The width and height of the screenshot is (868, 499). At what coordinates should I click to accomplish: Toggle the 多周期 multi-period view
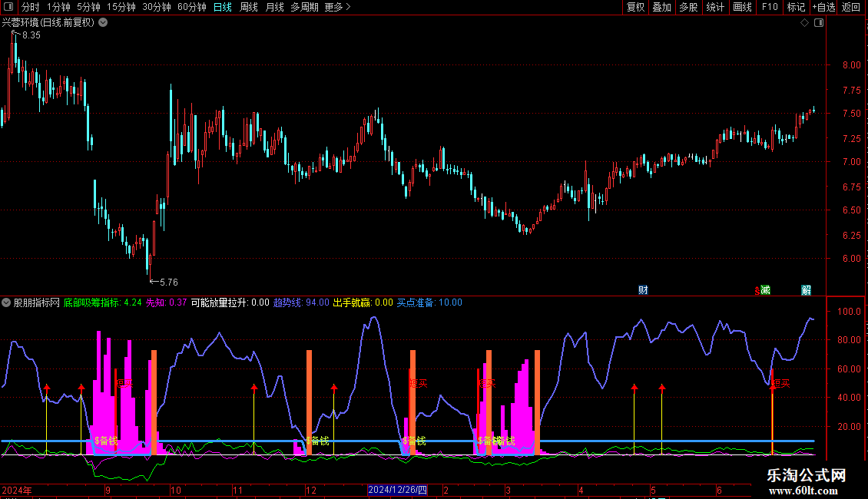coord(304,8)
